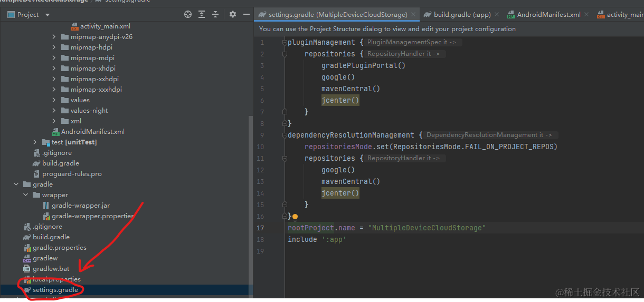This screenshot has width=644, height=302.
Task: Select settings.gradle in the project tree
Action: (x=55, y=290)
